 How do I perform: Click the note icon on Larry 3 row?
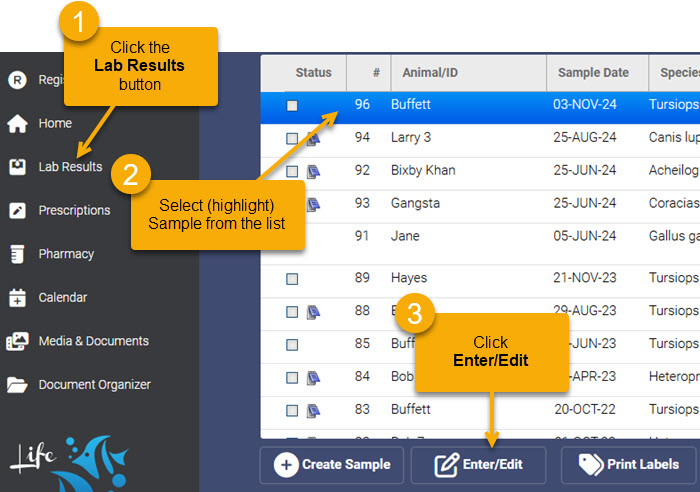313,138
